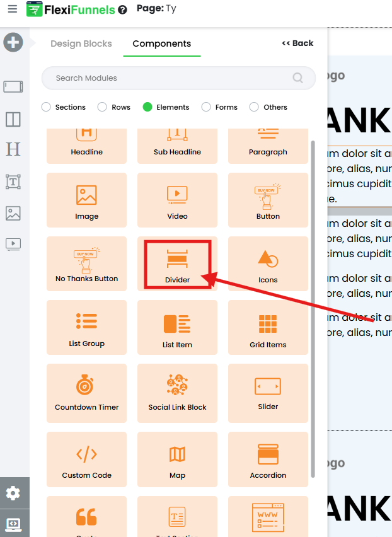Select the text box sidebar icon

pyautogui.click(x=13, y=182)
